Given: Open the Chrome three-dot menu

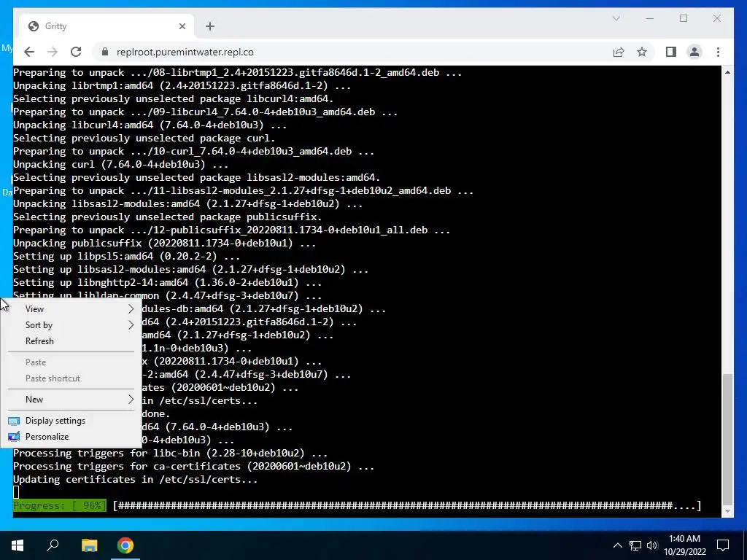Looking at the screenshot, I should [718, 52].
